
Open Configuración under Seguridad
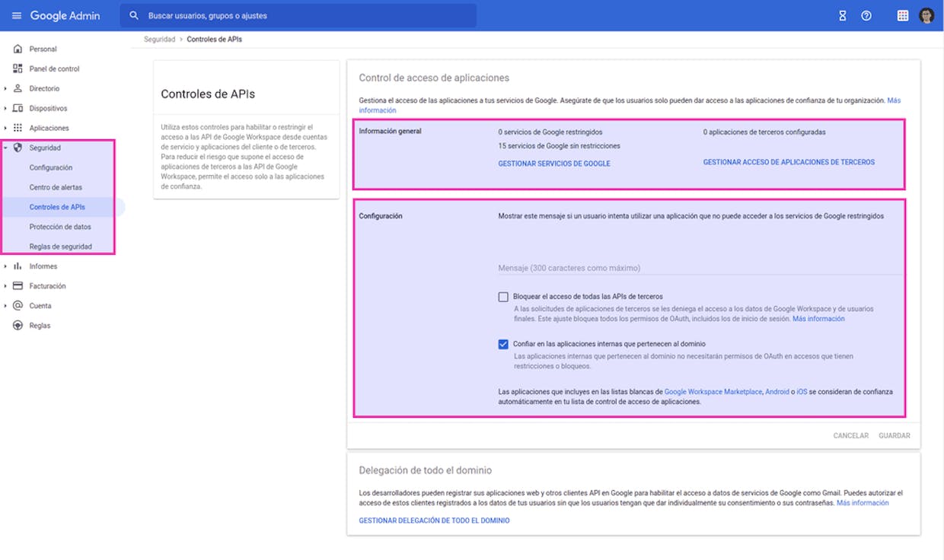coord(51,167)
